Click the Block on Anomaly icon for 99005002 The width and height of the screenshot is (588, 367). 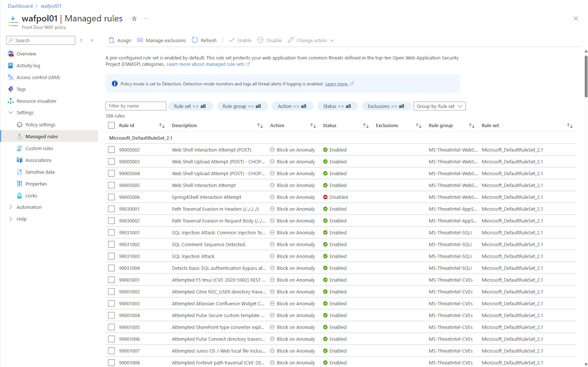click(272, 150)
